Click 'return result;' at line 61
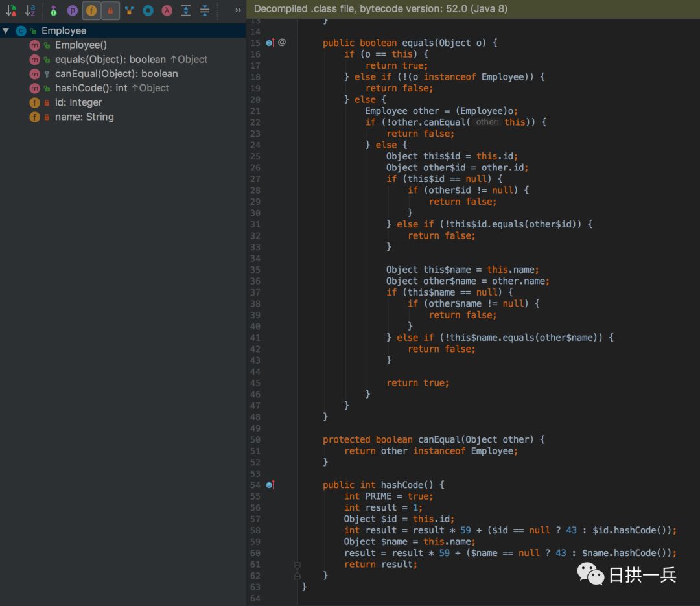This screenshot has height=606, width=700. (380, 565)
